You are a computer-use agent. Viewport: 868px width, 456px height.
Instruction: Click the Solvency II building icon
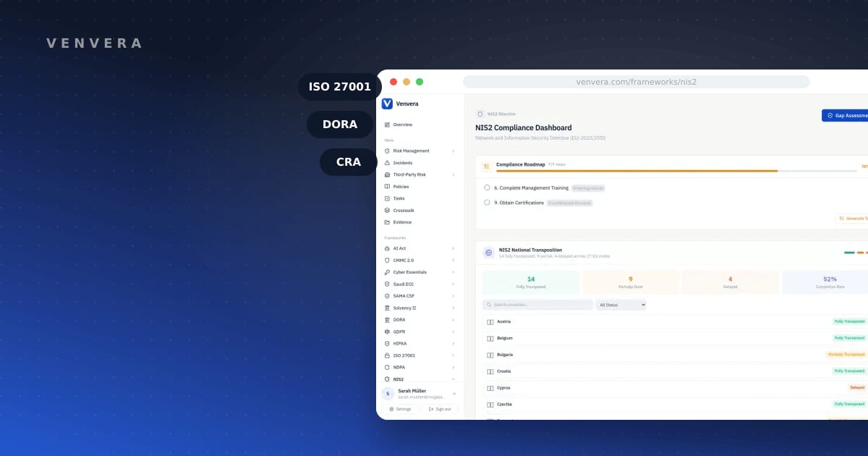[x=387, y=308]
